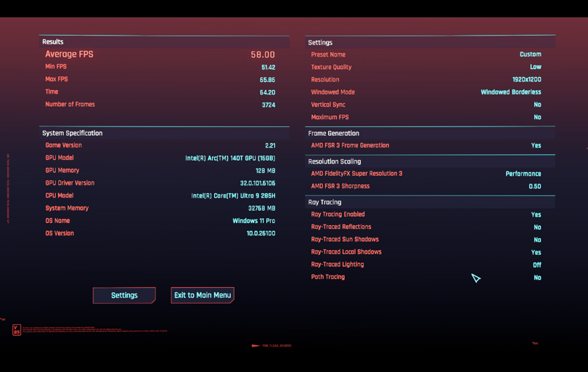Toggle the Vertical Sync No value

537,105
